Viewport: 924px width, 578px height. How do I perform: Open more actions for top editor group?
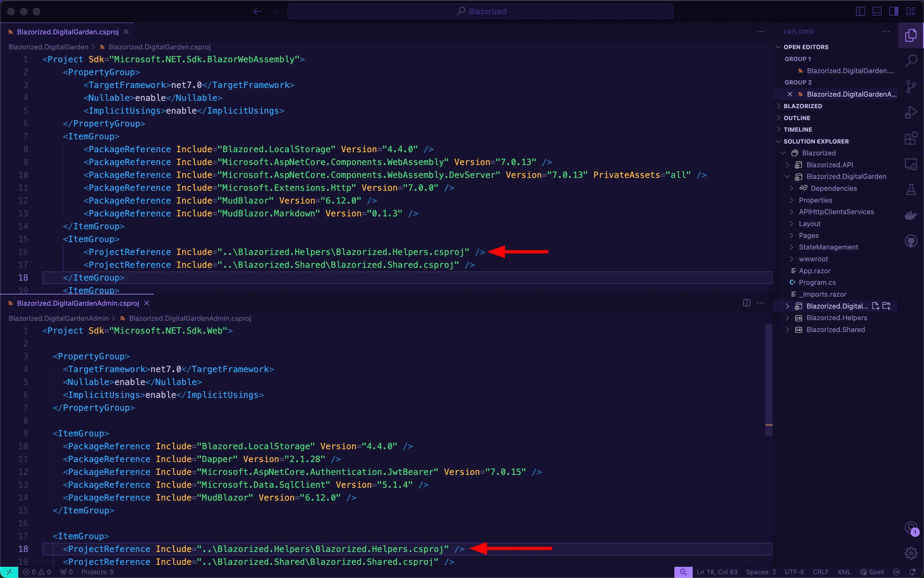(761, 32)
